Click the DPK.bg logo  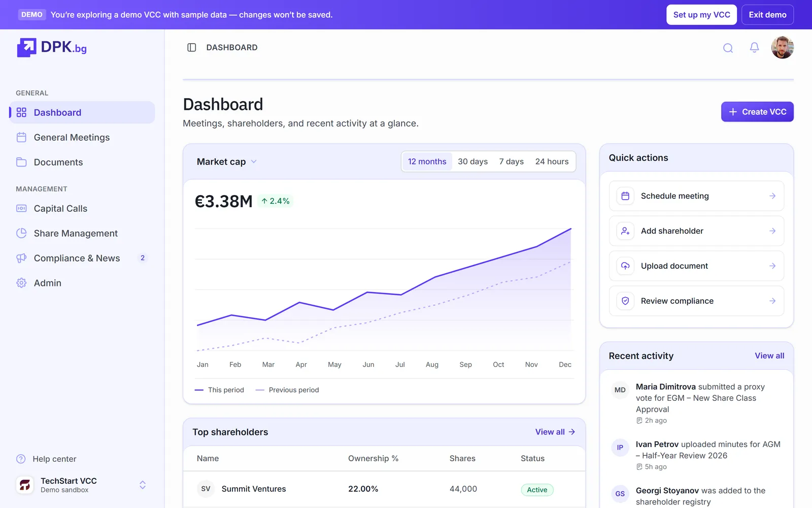(x=52, y=47)
